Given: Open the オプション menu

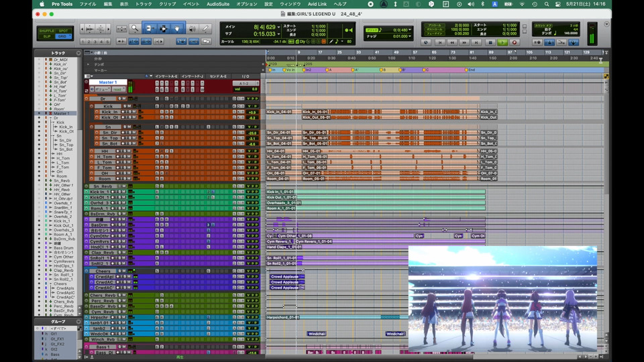Looking at the screenshot, I should (247, 4).
